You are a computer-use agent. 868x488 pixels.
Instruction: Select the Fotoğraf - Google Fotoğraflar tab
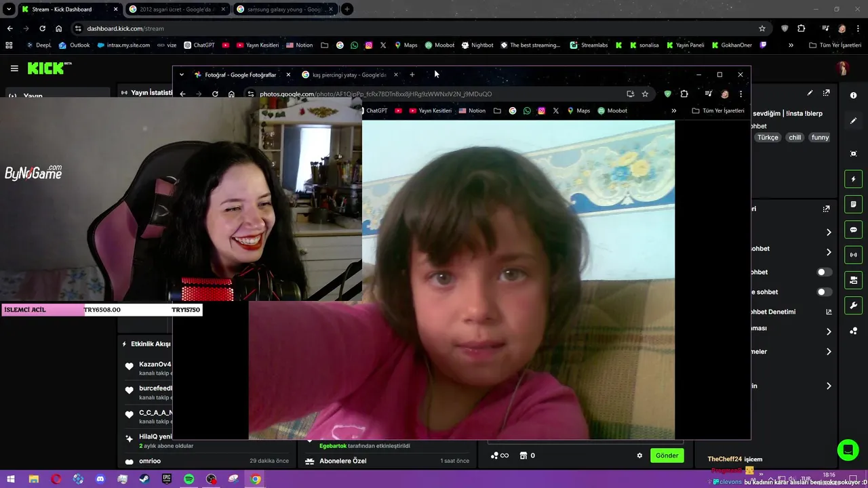pyautogui.click(x=241, y=75)
